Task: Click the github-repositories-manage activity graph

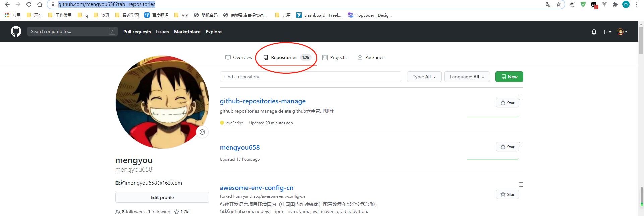Action: (x=492, y=117)
